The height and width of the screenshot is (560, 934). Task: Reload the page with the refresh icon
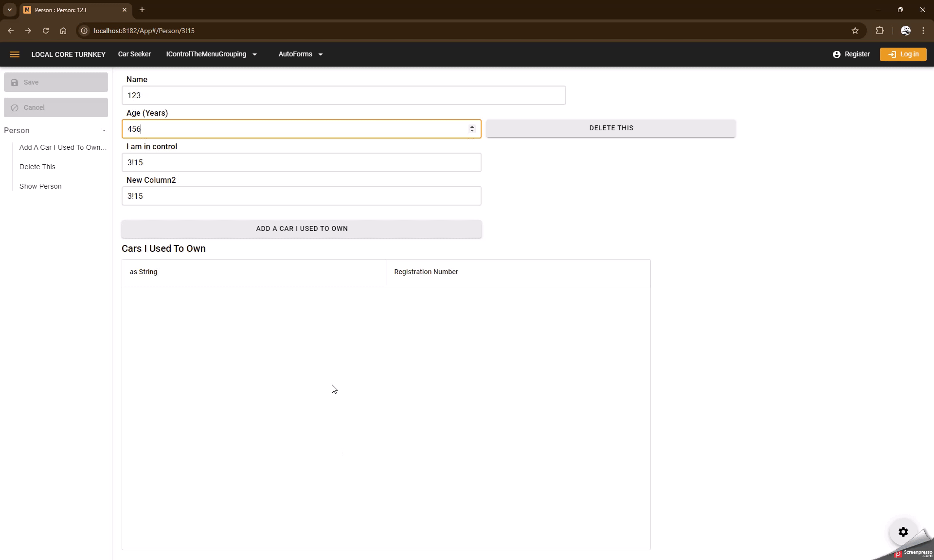(x=46, y=31)
